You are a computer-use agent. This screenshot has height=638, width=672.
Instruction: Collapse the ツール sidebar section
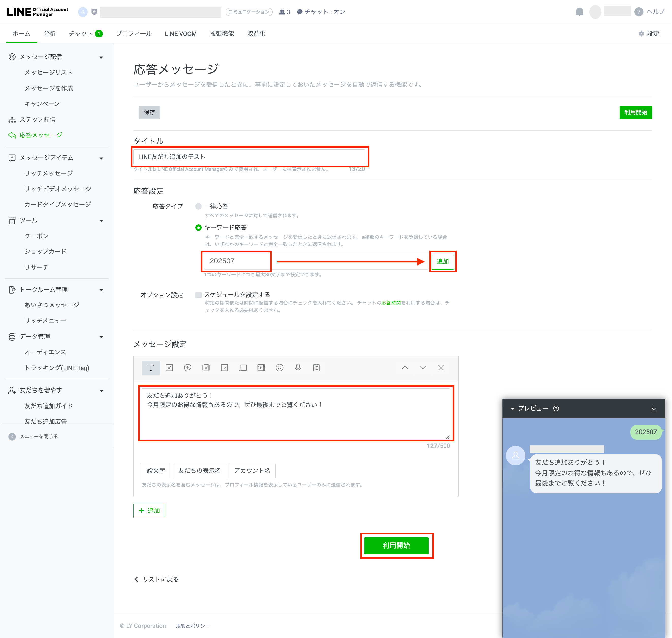coord(101,221)
